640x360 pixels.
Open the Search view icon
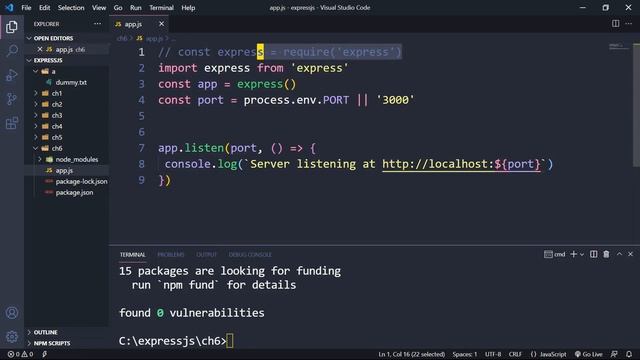(x=11, y=51)
